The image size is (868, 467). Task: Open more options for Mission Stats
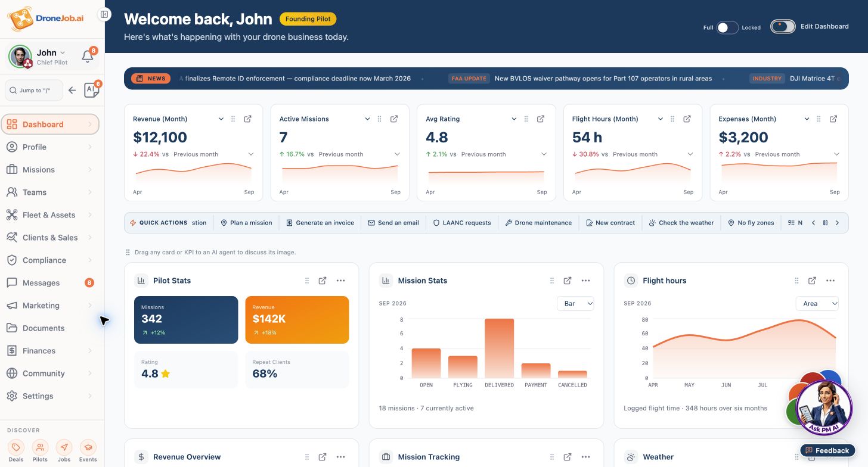click(585, 281)
